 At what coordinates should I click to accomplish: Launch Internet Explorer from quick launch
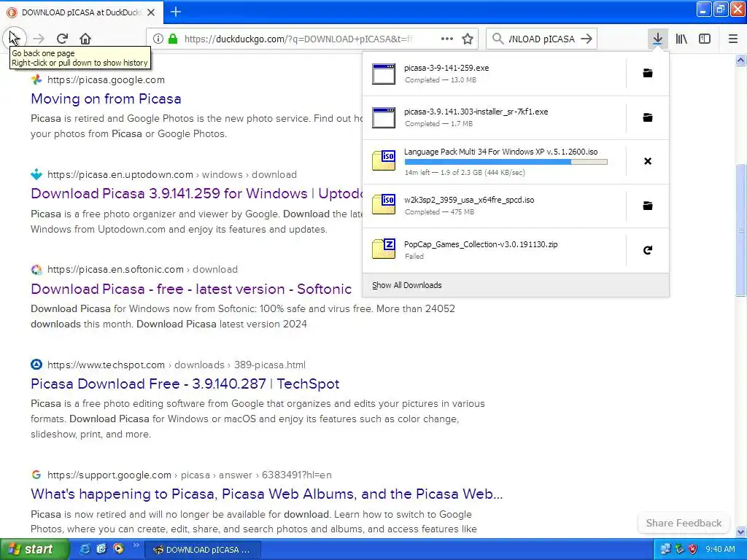tap(85, 549)
